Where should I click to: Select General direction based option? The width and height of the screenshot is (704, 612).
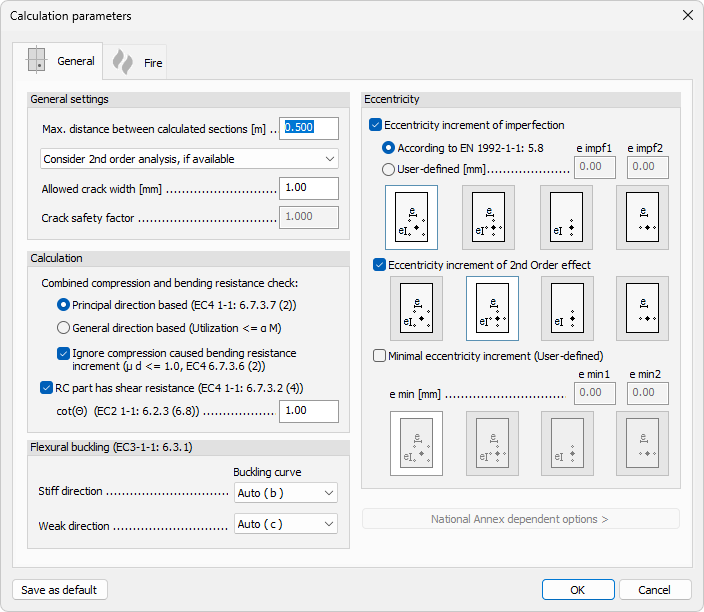tap(63, 328)
